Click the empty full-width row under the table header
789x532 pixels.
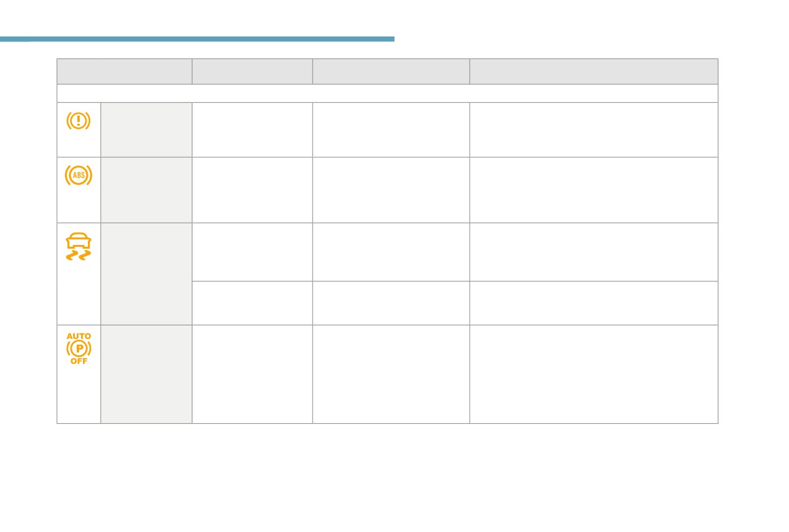387,93
